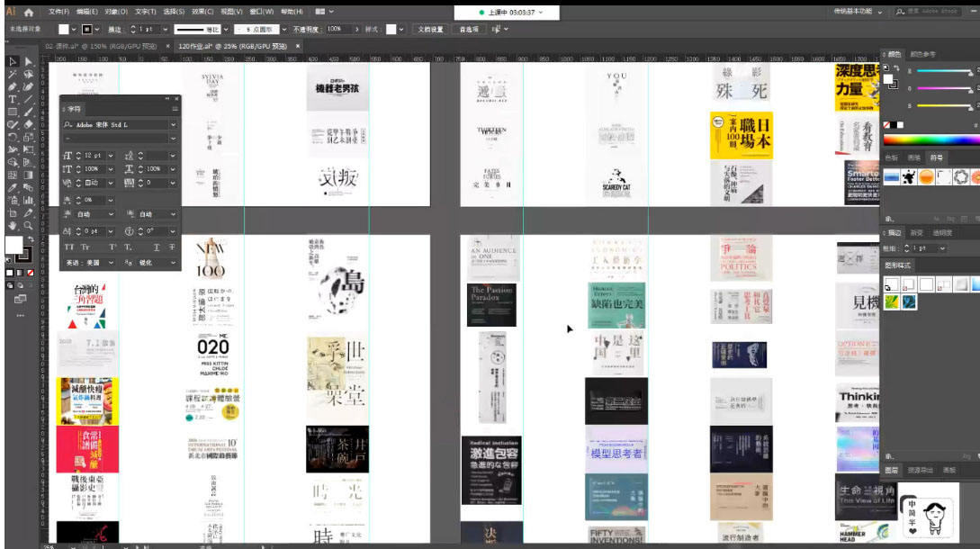This screenshot has width=980, height=549.
Task: Set paint mode to None
Action: (30, 273)
